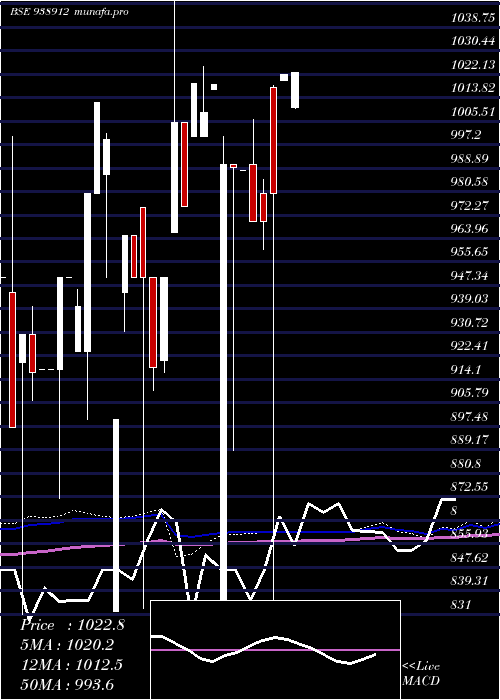Click the 988.89 price axis label
The width and height of the screenshot is (500, 700).
click(470, 158)
